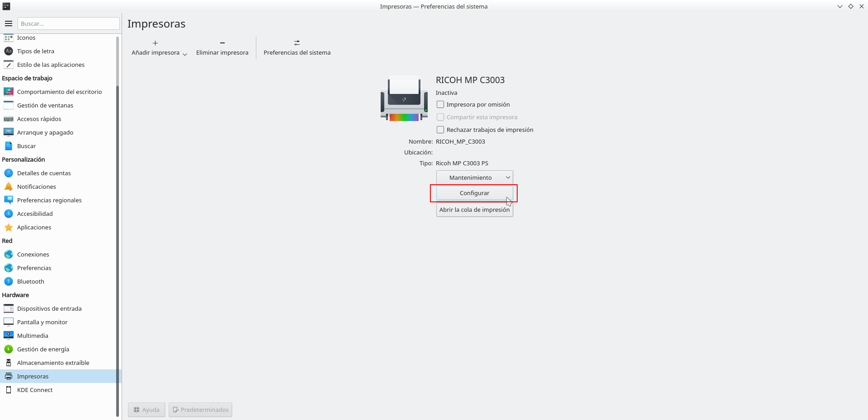Click the Gestión de energía icon
Viewport: 868px width, 420px height.
(x=9, y=349)
